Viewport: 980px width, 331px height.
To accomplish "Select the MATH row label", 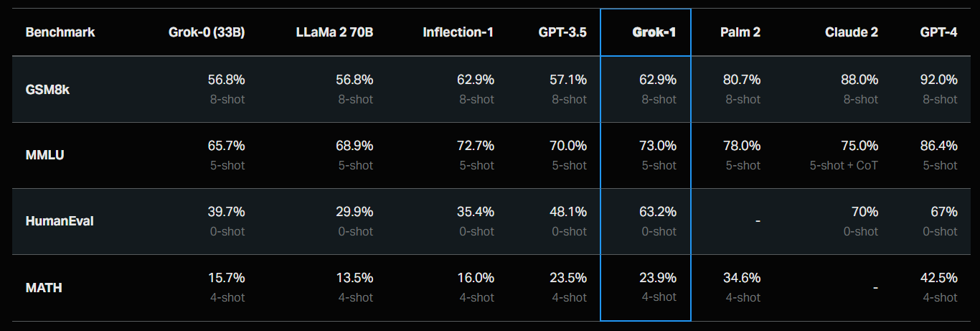I will [x=44, y=287].
